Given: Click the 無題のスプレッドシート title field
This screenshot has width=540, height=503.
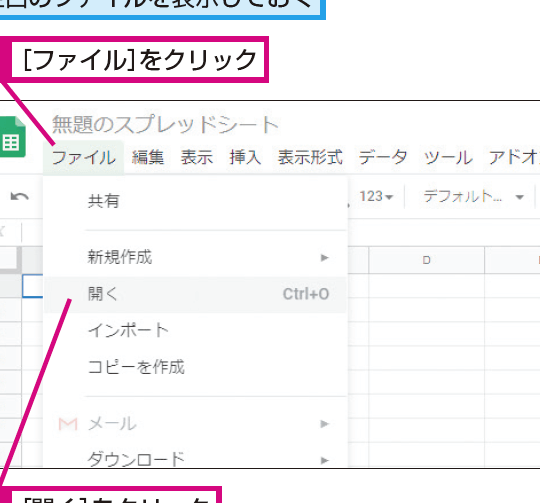Looking at the screenshot, I should [165, 124].
